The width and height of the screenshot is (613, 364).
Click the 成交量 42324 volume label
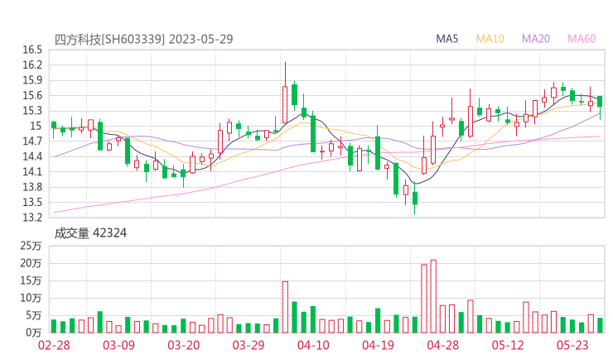click(90, 233)
